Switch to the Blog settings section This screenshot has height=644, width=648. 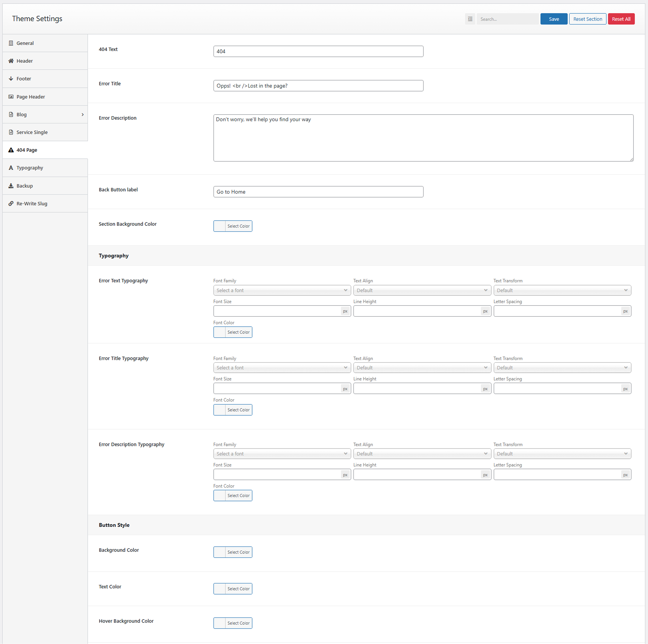pos(22,114)
